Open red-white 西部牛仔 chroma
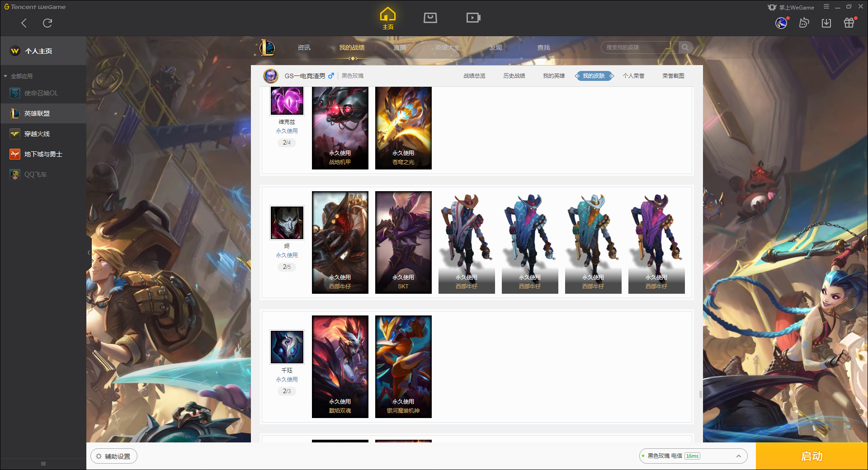 tap(467, 242)
